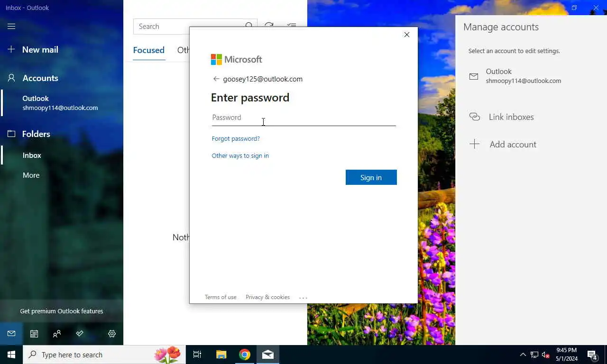Open the Folders section
The width and height of the screenshot is (607, 364).
[x=28, y=134]
